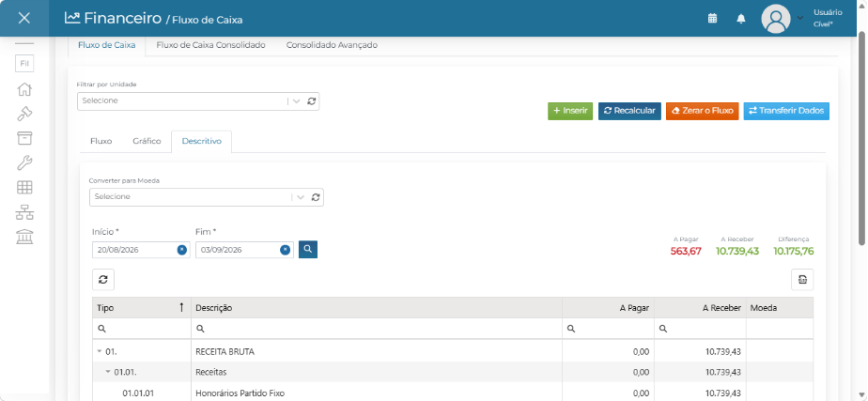The image size is (868, 401).
Task: Click the A Receber column header
Action: [x=700, y=308]
